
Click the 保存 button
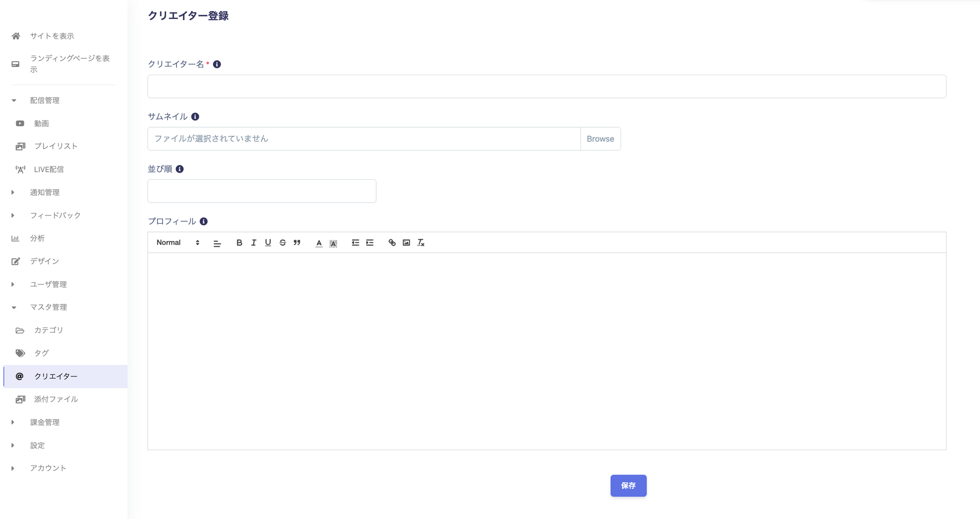[x=628, y=486]
